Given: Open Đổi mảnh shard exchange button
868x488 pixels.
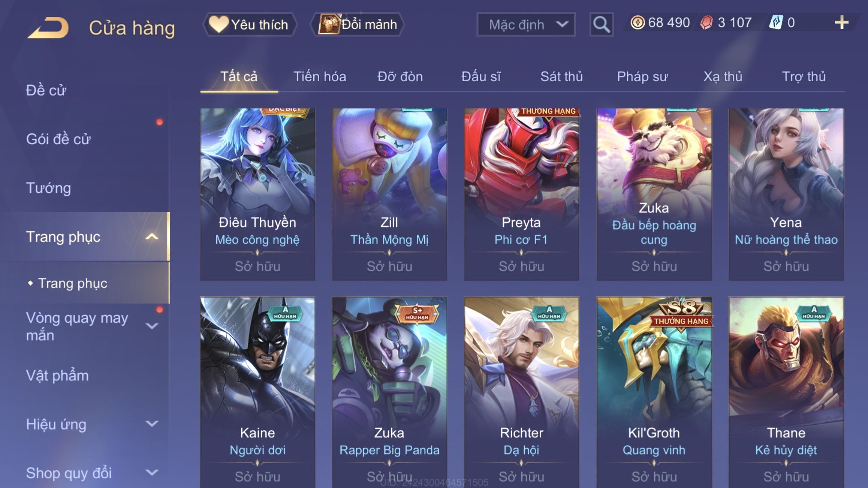Looking at the screenshot, I should [357, 24].
